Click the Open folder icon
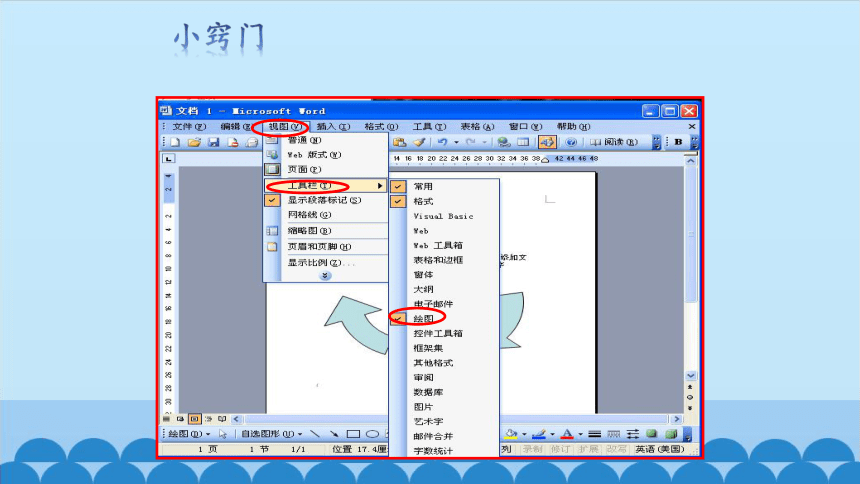 click(x=194, y=142)
